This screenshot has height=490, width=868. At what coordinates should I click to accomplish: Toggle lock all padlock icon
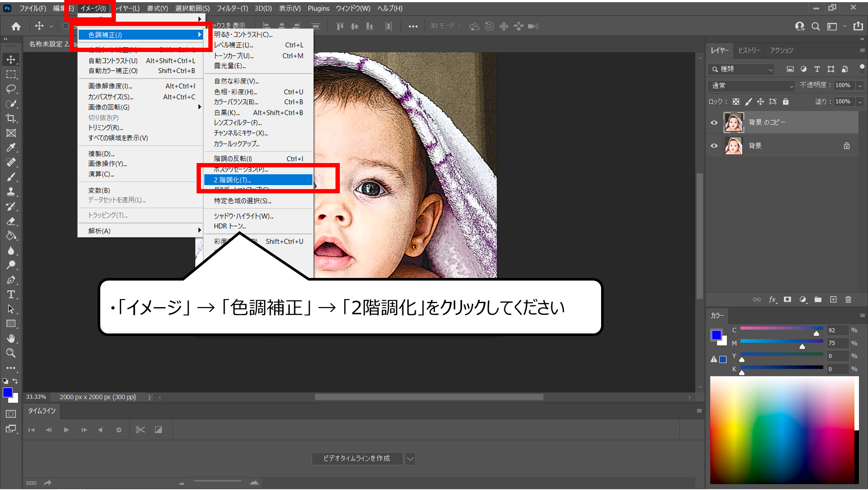click(x=786, y=101)
